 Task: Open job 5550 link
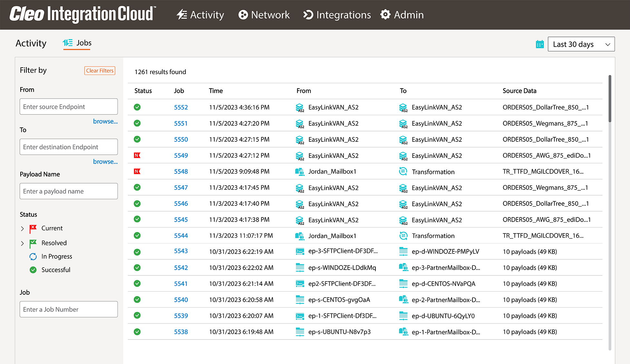pyautogui.click(x=181, y=139)
